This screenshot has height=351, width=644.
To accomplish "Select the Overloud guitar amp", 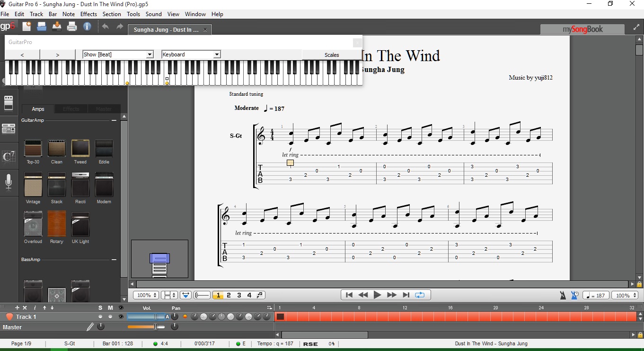I will tap(33, 225).
